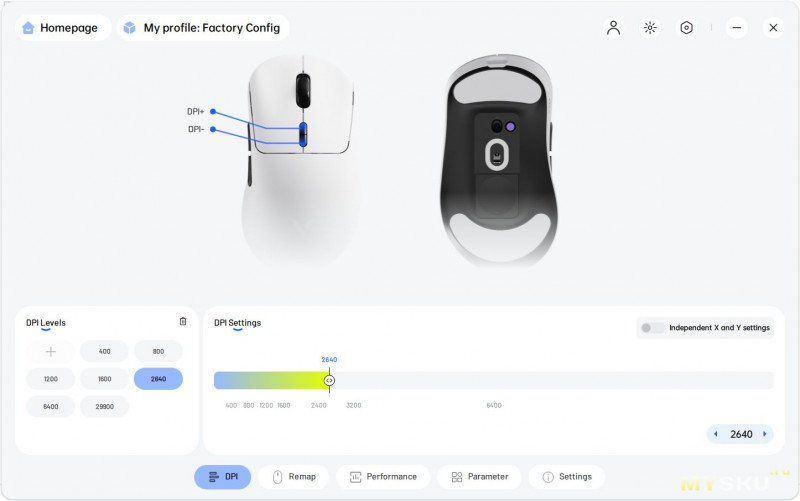Delete DPI level with trash icon

tap(183, 321)
